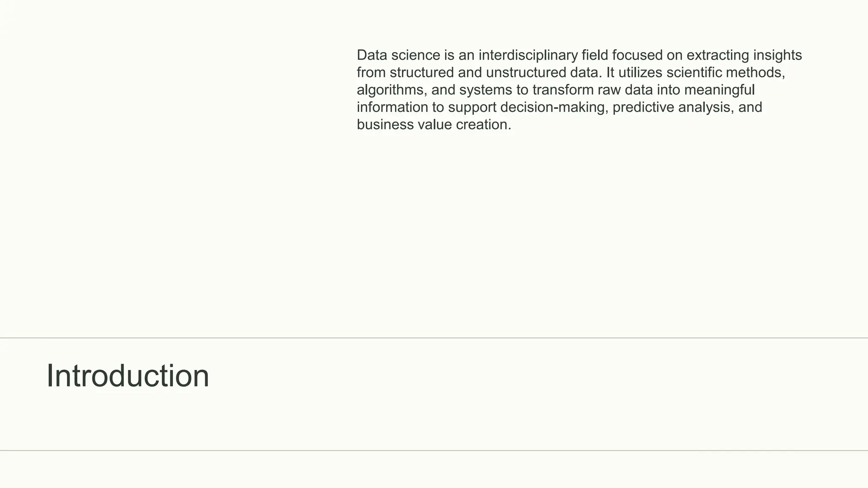Click the word "predictive" in the body text
This screenshot has height=488, width=868.
[643, 108]
